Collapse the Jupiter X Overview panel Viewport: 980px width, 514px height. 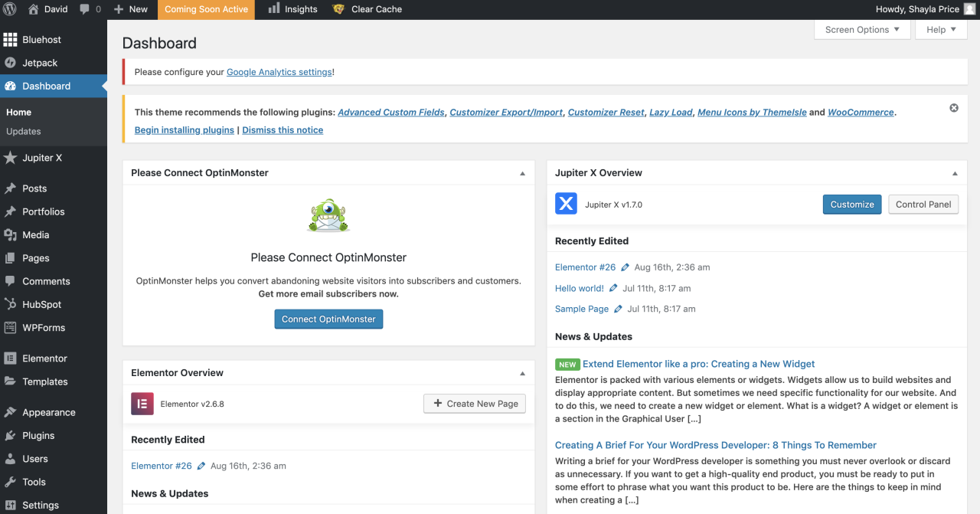pos(955,173)
